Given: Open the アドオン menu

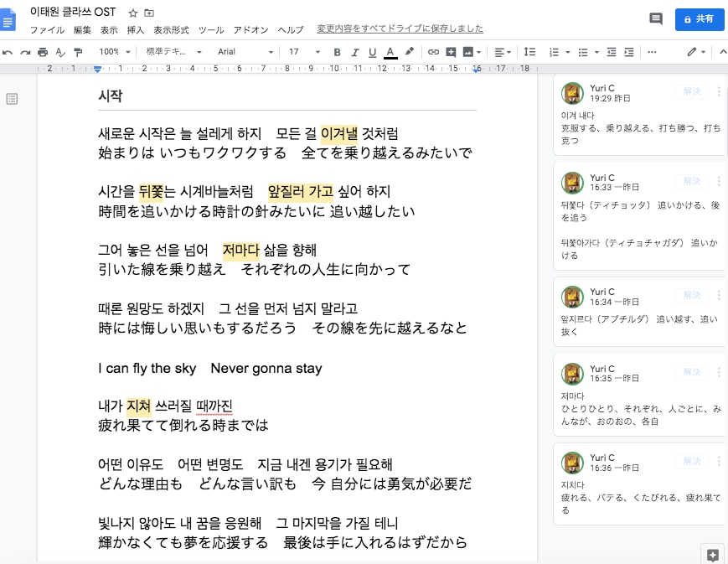Looking at the screenshot, I should pos(250,30).
